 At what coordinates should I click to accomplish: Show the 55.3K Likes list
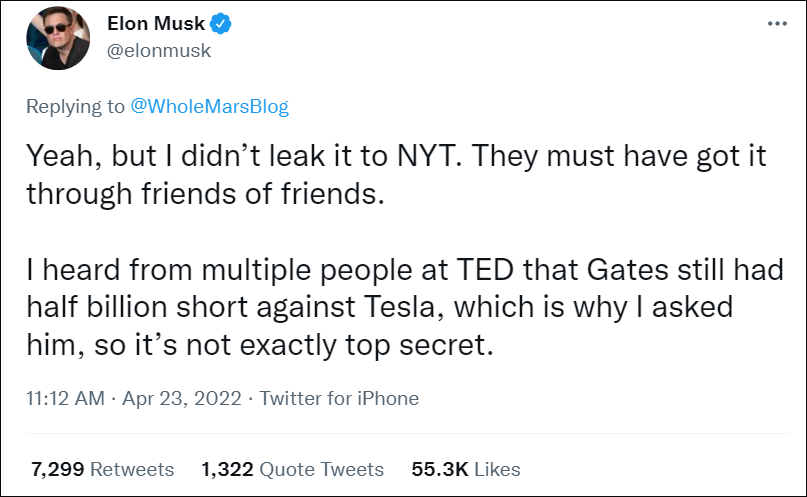[466, 468]
